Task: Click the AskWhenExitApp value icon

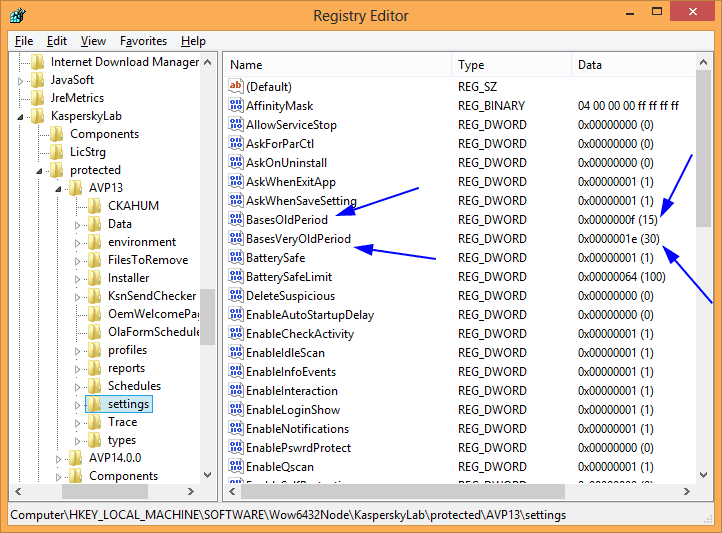Action: 236,181
